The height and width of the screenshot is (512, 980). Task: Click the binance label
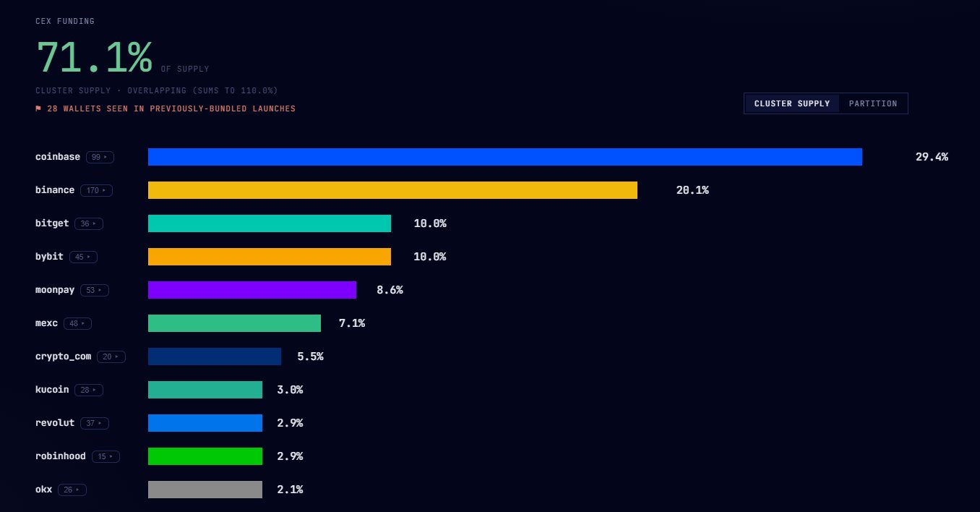(55, 190)
